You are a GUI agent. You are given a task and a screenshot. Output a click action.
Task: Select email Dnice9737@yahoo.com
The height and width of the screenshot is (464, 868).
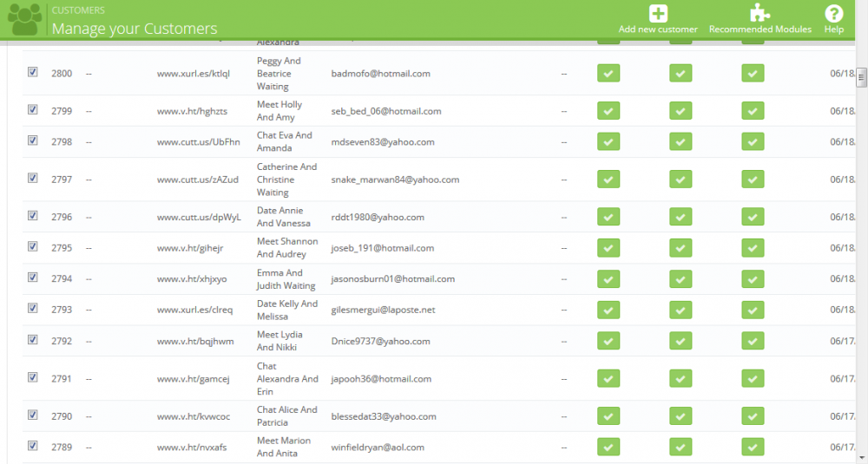(380, 341)
